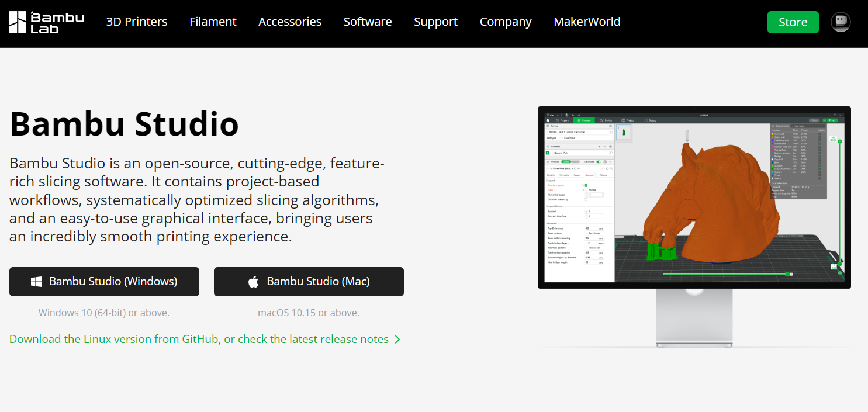The width and height of the screenshot is (868, 412).
Task: Click the horizontal preview slider handle under the model
Action: click(787, 274)
